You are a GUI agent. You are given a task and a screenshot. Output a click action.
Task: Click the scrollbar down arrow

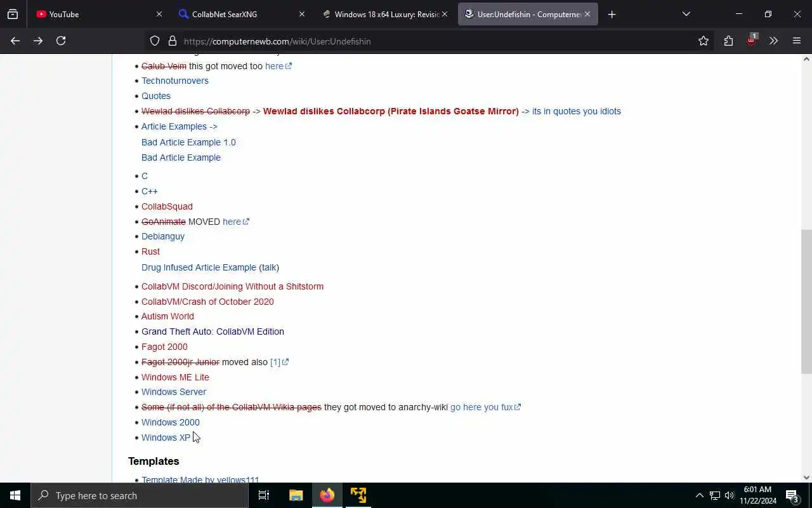(806, 478)
